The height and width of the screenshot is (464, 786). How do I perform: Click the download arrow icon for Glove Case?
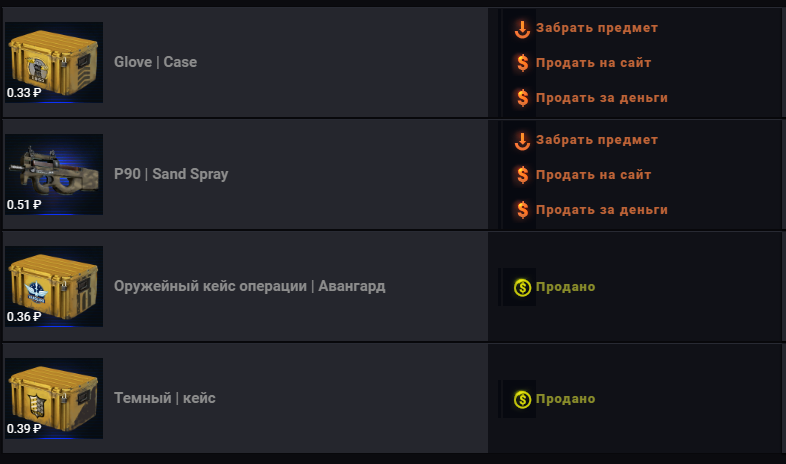[522, 29]
